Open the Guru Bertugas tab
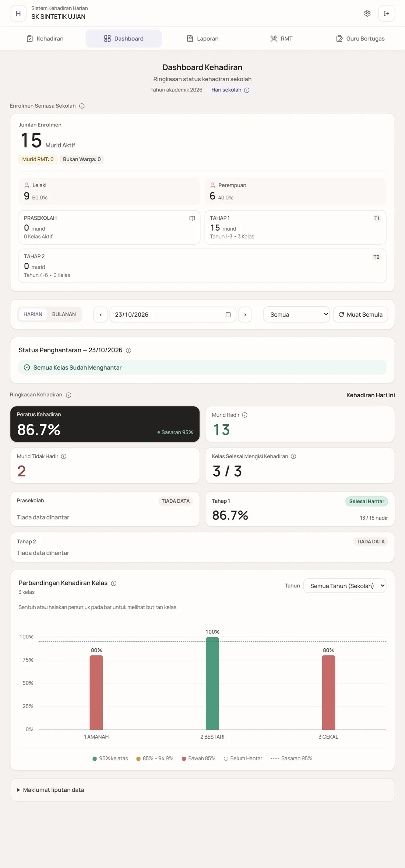Screen dimensions: 405x868 coord(360,38)
